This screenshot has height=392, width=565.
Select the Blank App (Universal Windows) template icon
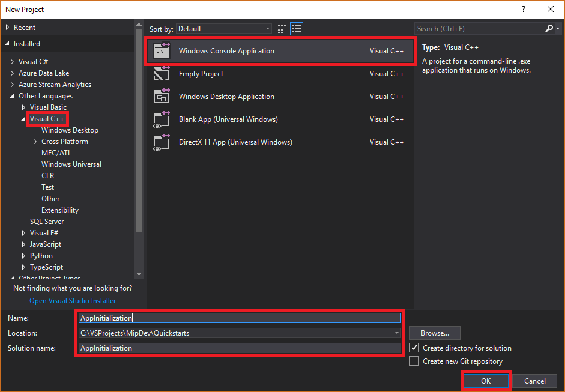[162, 119]
